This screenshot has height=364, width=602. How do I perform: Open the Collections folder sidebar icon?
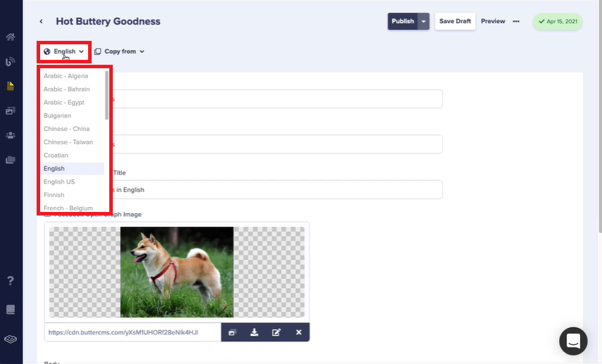coord(11,160)
